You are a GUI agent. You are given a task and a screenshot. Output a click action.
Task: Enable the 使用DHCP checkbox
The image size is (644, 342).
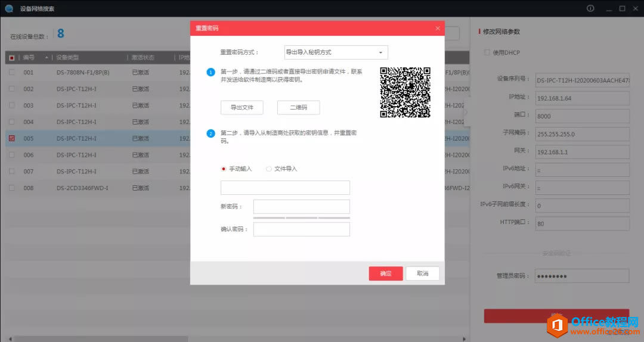click(x=487, y=52)
